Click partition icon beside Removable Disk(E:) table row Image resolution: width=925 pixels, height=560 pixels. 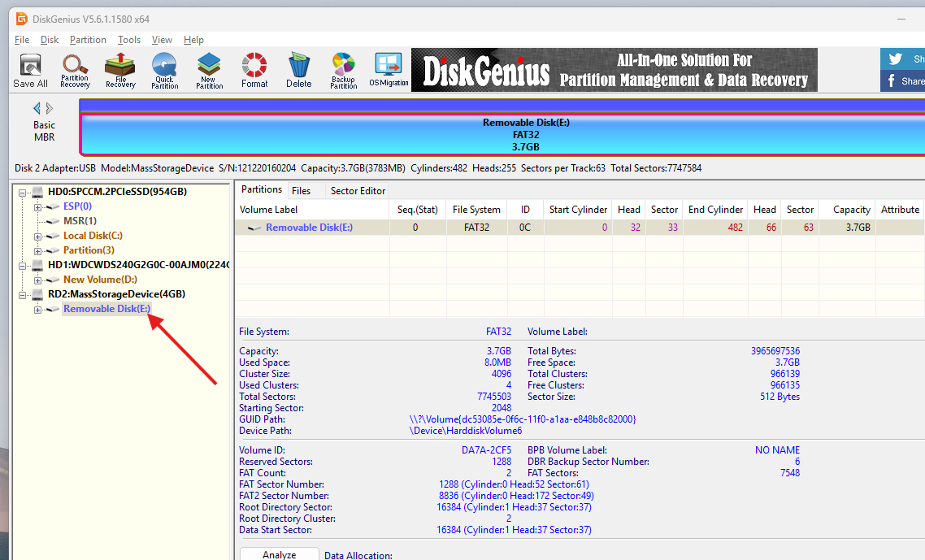pyautogui.click(x=254, y=228)
